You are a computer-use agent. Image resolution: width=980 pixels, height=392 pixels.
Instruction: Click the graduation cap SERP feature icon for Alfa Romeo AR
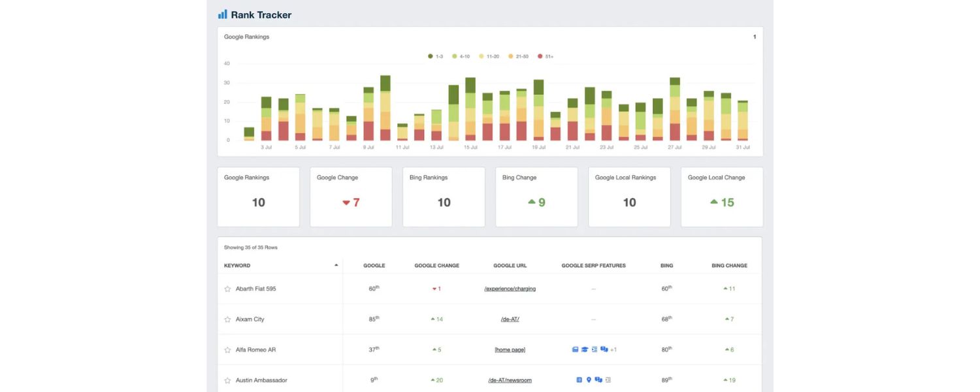[x=585, y=349]
